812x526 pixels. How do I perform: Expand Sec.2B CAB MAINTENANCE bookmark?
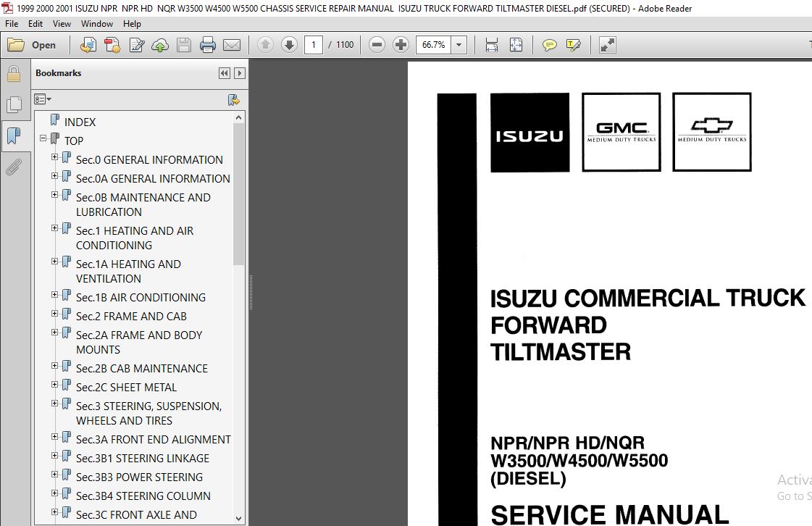tap(54, 366)
